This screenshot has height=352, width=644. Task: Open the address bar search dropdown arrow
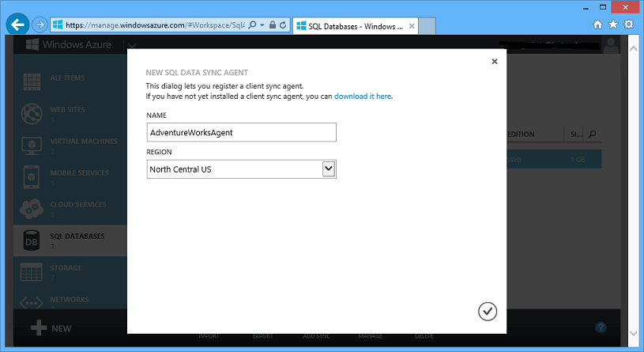[x=262, y=25]
